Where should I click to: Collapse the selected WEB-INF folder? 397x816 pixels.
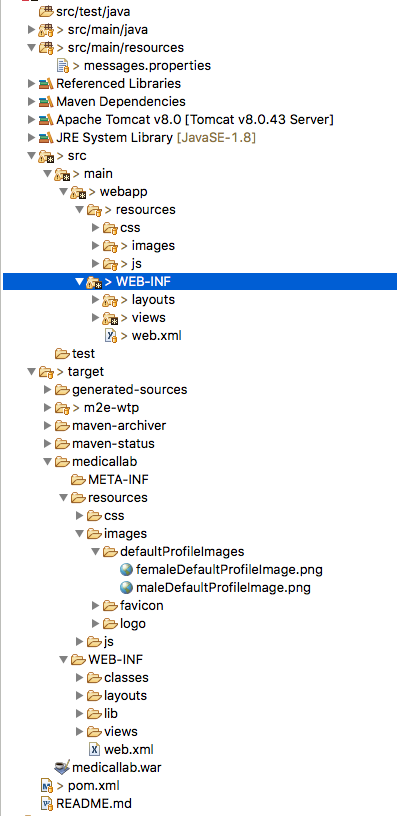[x=79, y=282]
